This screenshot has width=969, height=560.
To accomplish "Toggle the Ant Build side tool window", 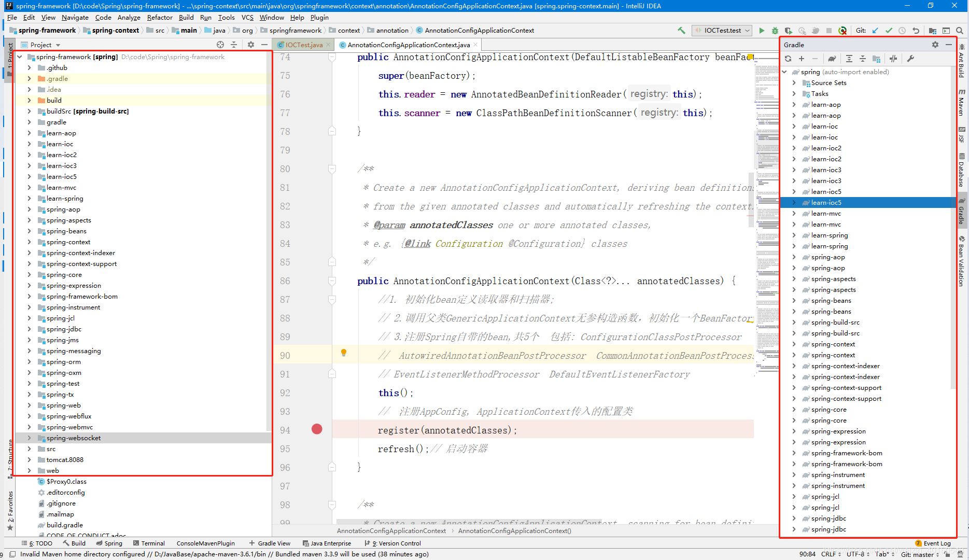I will (962, 61).
